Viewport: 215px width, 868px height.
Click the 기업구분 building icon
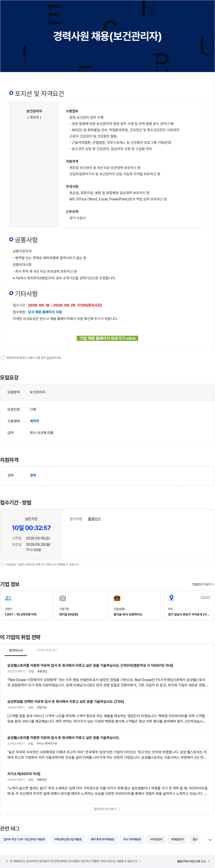[x=62, y=598]
